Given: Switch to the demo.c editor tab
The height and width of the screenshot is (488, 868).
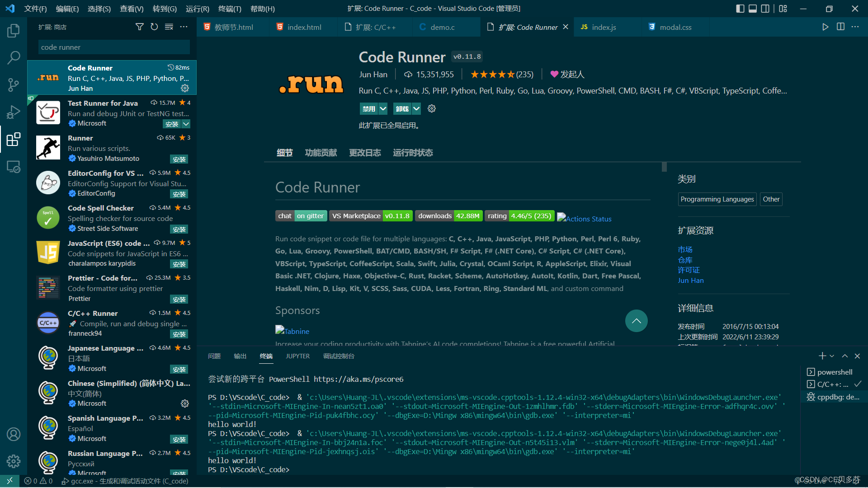Looking at the screenshot, I should [x=442, y=27].
